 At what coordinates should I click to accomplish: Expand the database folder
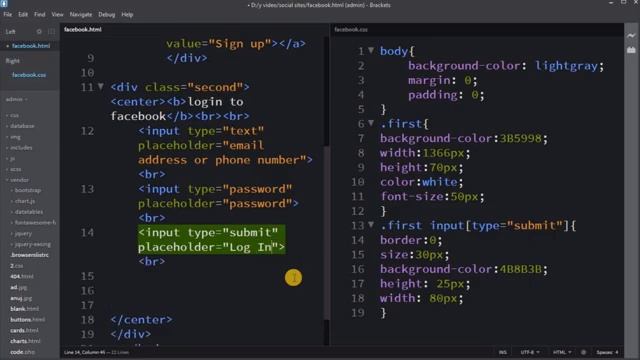[20, 126]
